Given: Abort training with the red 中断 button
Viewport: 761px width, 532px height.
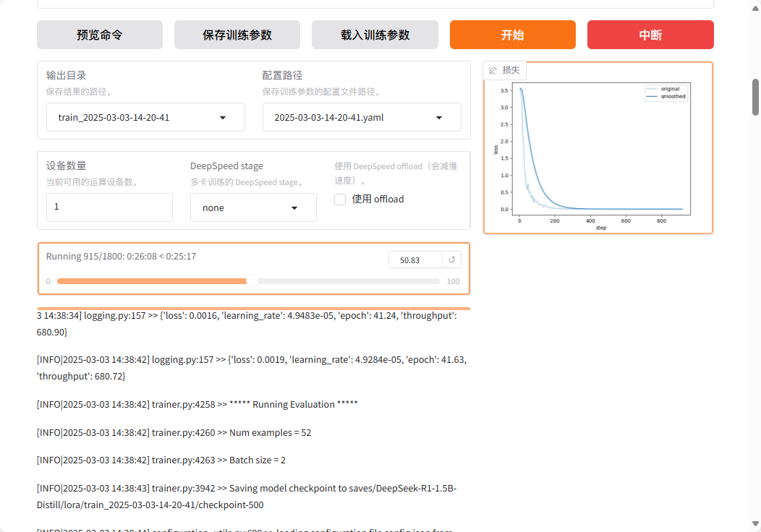Looking at the screenshot, I should (x=650, y=35).
